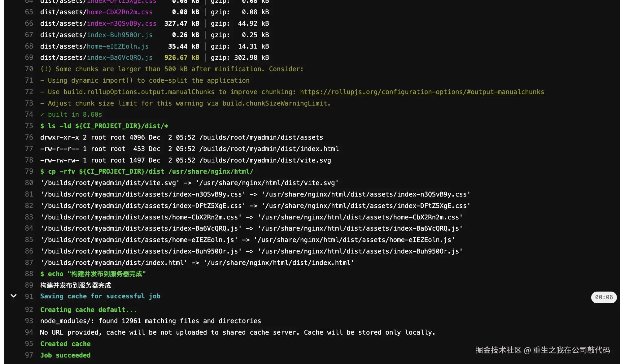Click the 'Creating cache default...' log line

(x=88, y=310)
